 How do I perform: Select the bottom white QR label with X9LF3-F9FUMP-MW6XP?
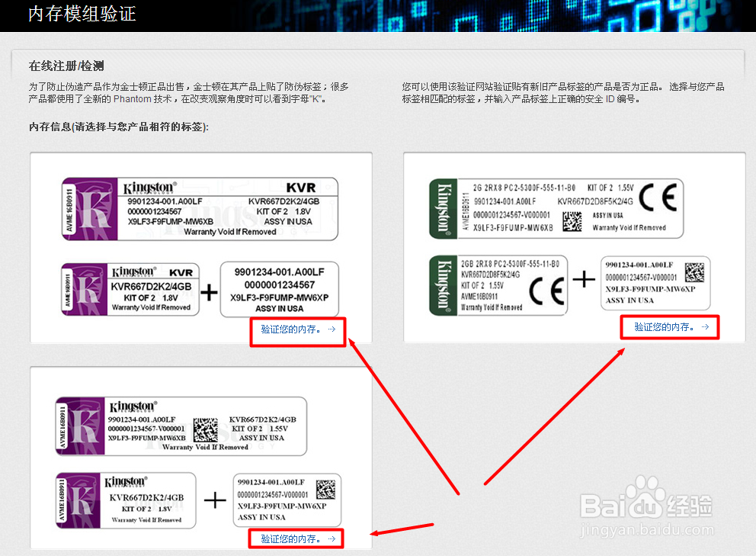pos(287,500)
